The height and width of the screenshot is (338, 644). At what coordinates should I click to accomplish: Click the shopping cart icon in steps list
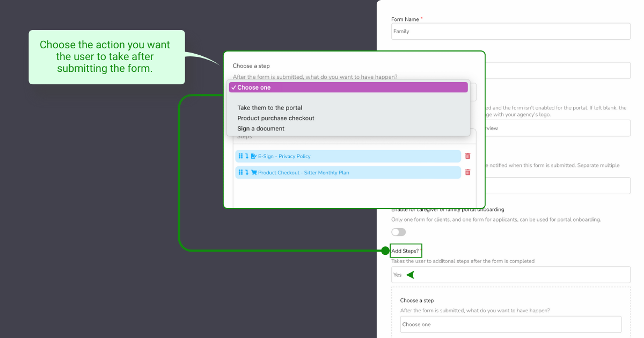(x=254, y=172)
